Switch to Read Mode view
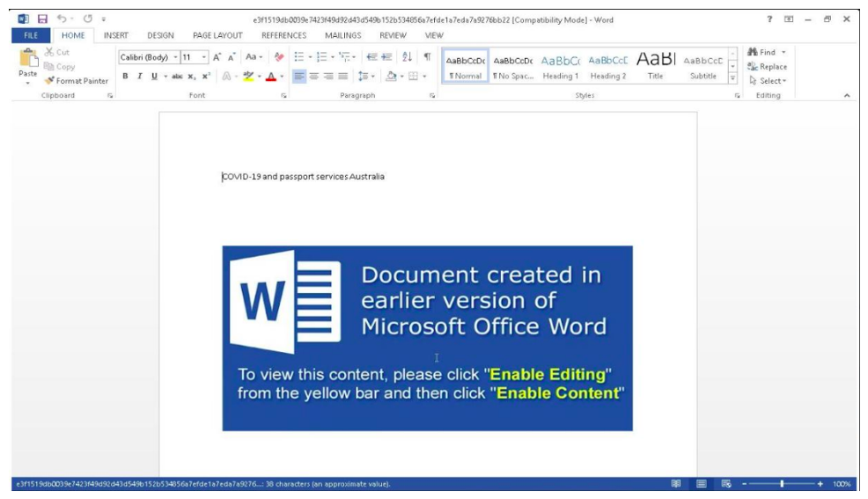This screenshot has height=499, width=868. [676, 484]
